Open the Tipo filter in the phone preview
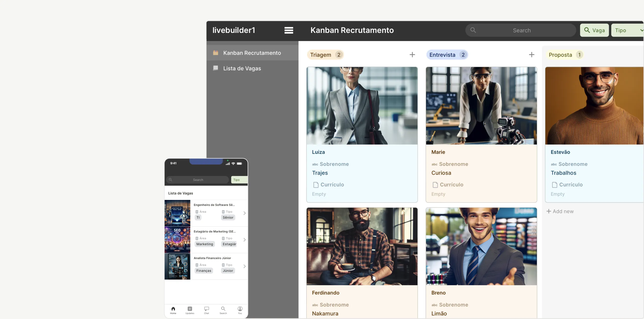Image resolution: width=644 pixels, height=319 pixels. point(239,180)
